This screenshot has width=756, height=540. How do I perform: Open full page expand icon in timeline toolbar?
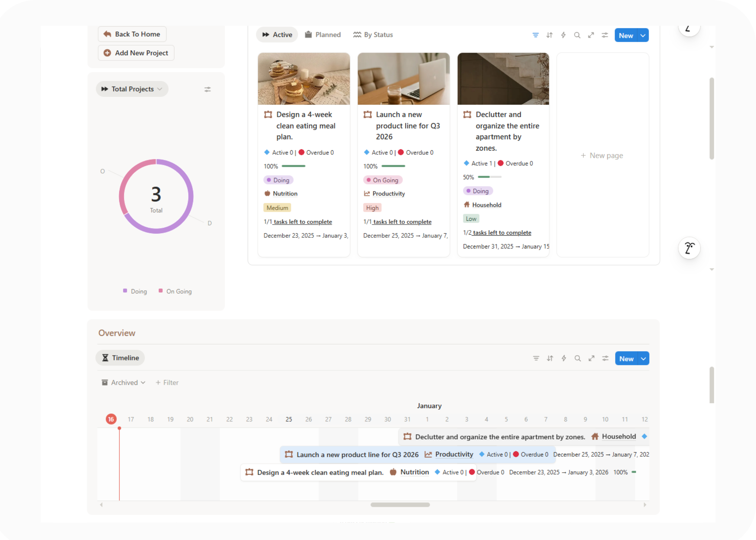tap(592, 358)
